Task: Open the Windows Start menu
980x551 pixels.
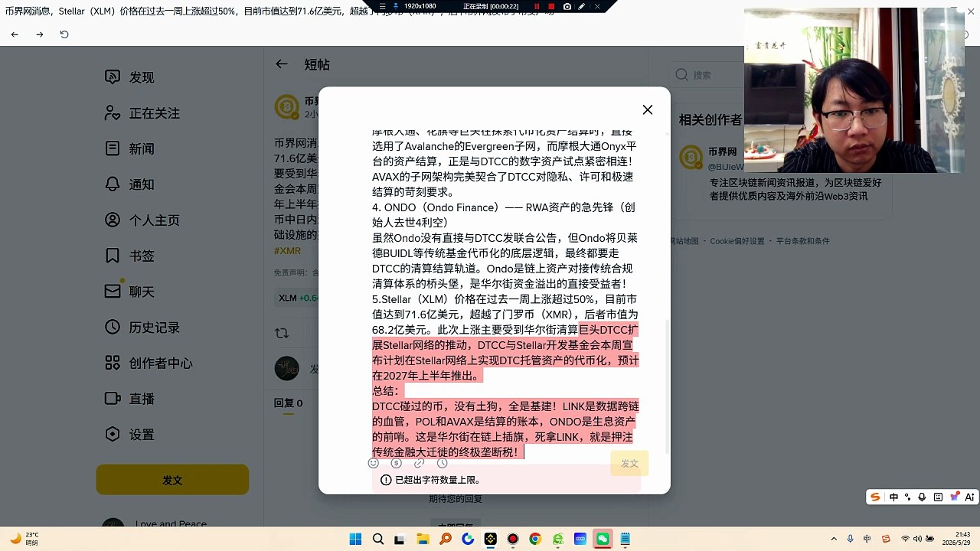Action: [x=355, y=540]
